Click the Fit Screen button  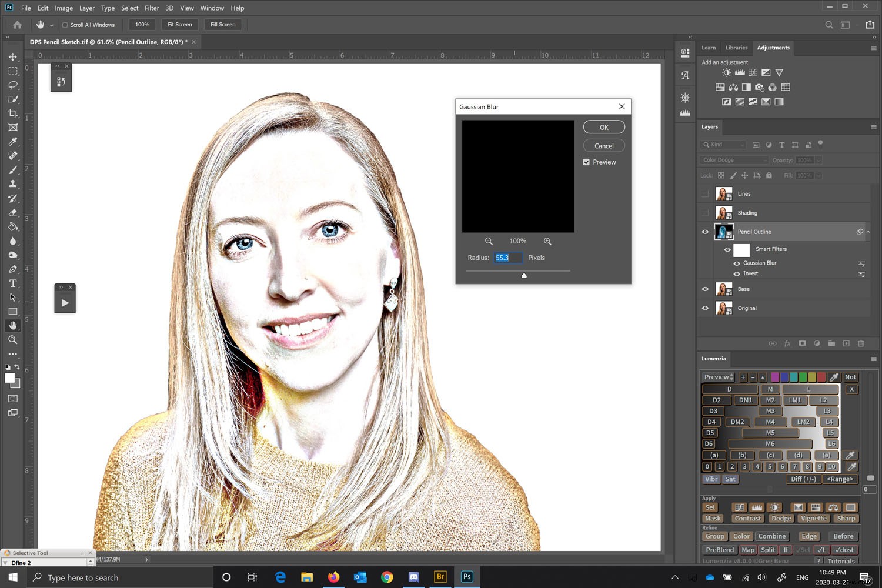[179, 24]
